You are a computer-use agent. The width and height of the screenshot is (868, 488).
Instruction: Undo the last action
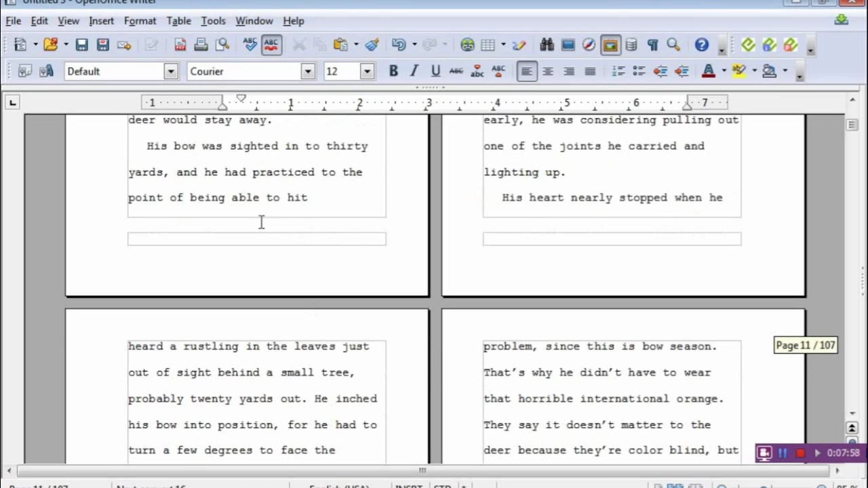(399, 45)
